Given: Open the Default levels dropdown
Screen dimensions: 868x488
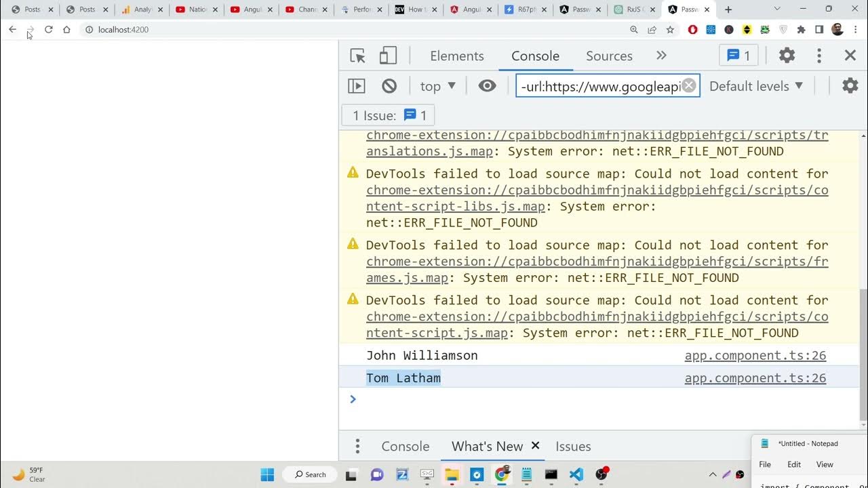Looking at the screenshot, I should coord(756,86).
